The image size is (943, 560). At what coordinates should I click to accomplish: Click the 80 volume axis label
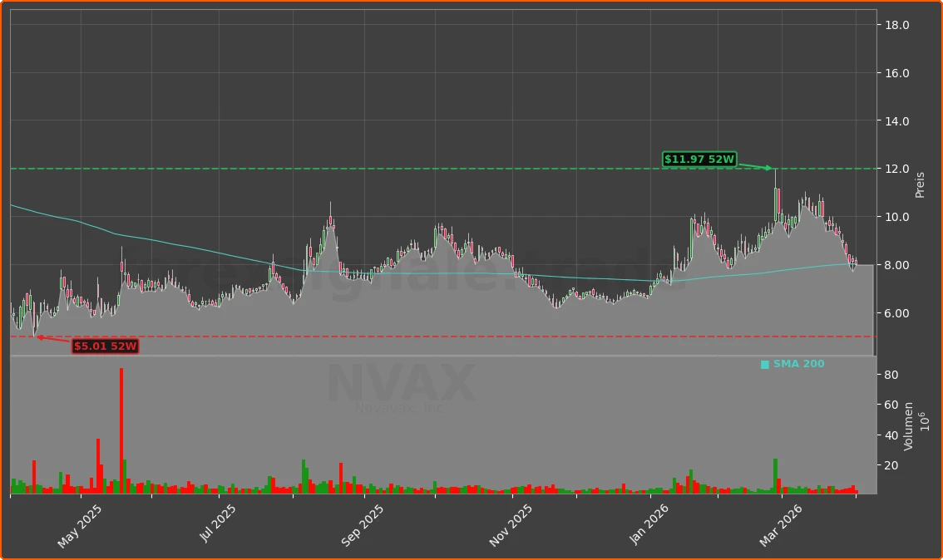point(891,375)
